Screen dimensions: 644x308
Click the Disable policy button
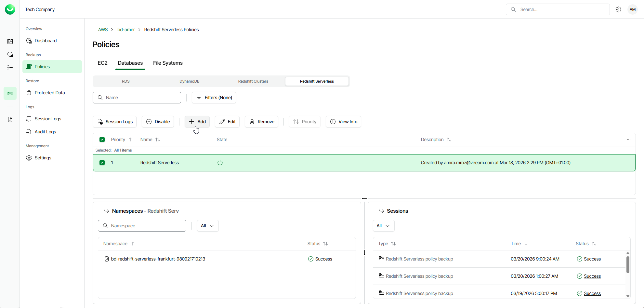(158, 122)
